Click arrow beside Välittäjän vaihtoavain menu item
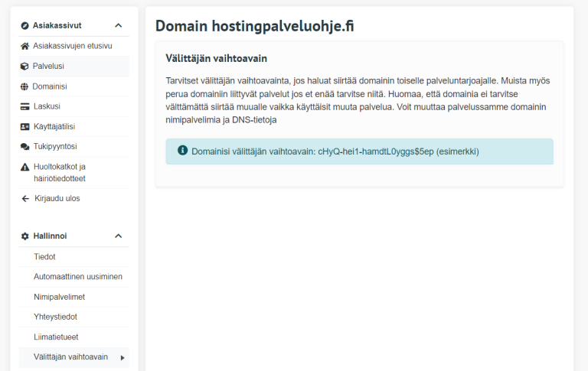 point(122,357)
